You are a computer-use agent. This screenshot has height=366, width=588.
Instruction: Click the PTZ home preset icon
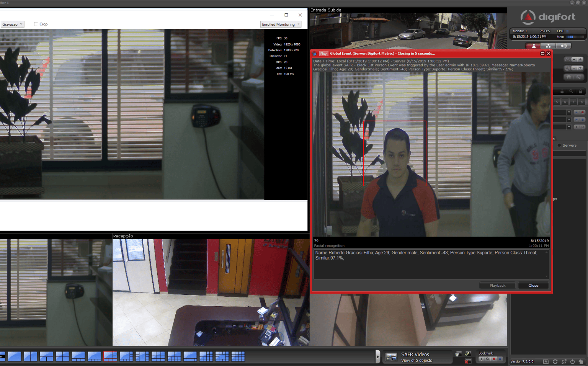(569, 77)
